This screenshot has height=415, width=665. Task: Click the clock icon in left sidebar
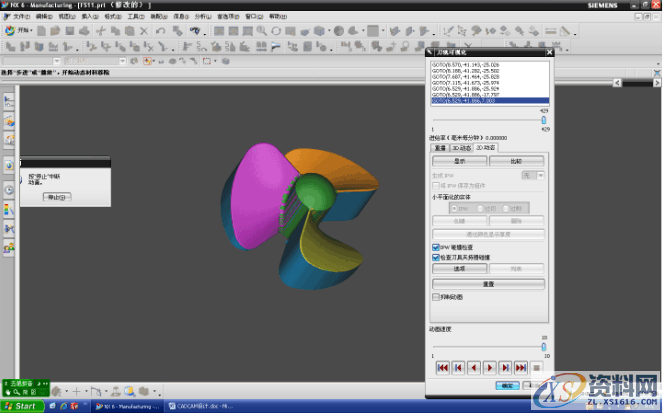[x=9, y=188]
